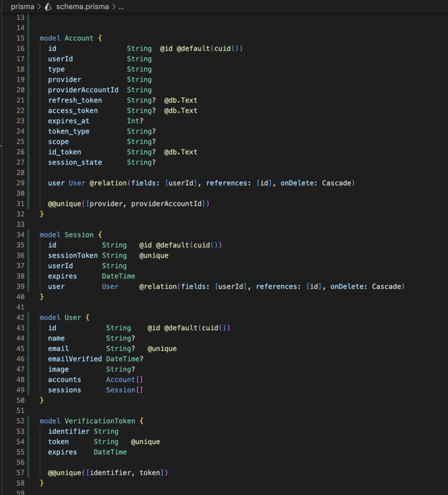Click 'Account[]' type on line 48
The height and width of the screenshot is (495, 448).
(124, 380)
